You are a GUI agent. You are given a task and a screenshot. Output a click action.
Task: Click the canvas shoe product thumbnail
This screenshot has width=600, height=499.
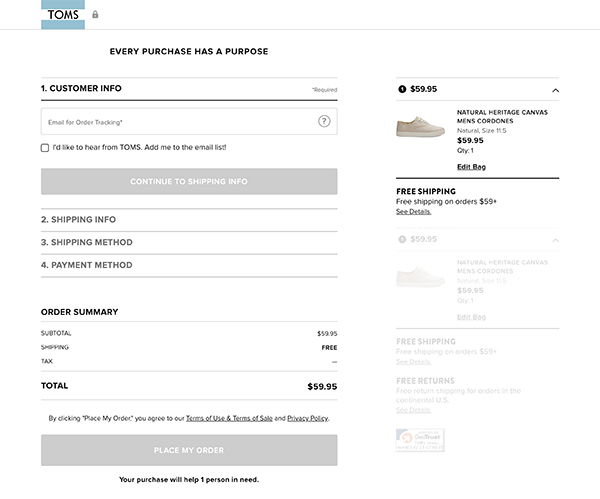[x=421, y=127]
